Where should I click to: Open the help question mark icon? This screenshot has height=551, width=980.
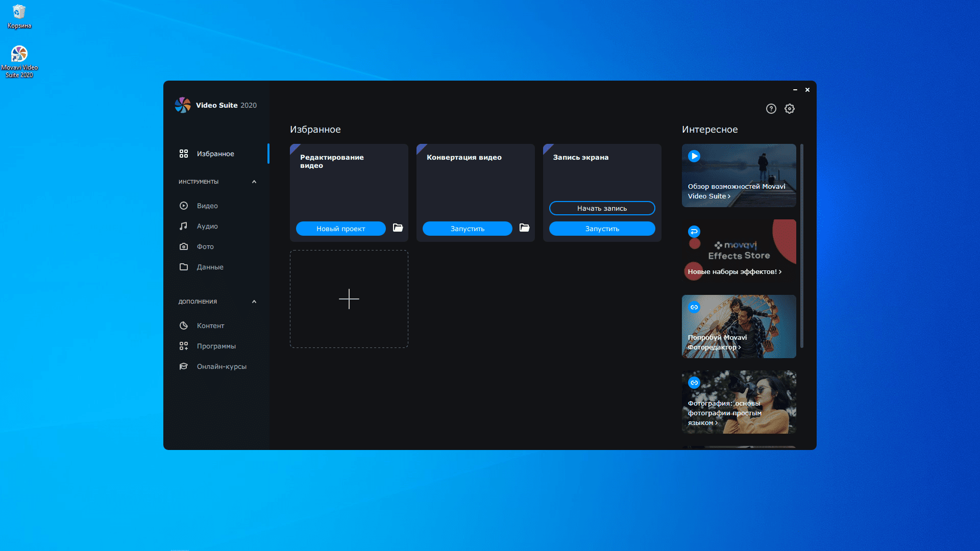click(771, 109)
